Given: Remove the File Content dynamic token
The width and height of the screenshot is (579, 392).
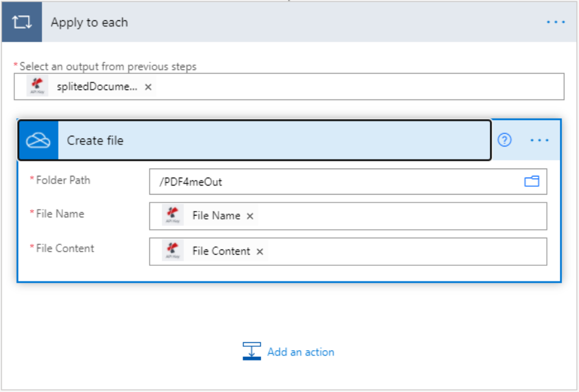Looking at the screenshot, I should point(260,252).
